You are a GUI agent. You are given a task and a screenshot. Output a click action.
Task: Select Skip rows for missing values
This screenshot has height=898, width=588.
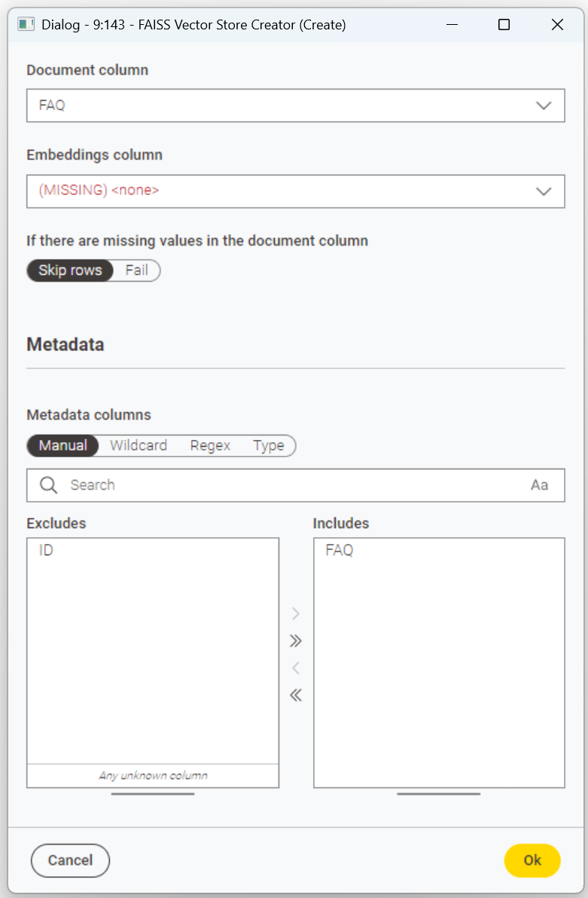pyautogui.click(x=70, y=270)
